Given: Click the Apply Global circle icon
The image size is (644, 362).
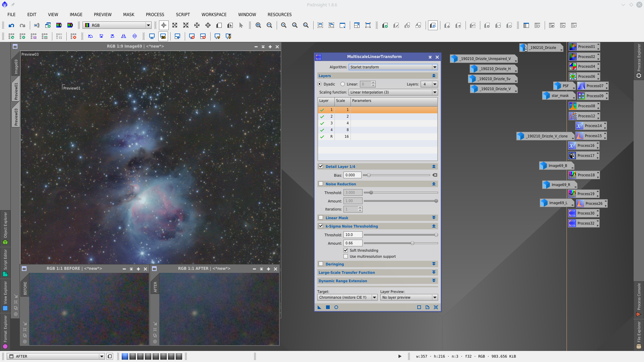Looking at the screenshot, I should click(336, 307).
